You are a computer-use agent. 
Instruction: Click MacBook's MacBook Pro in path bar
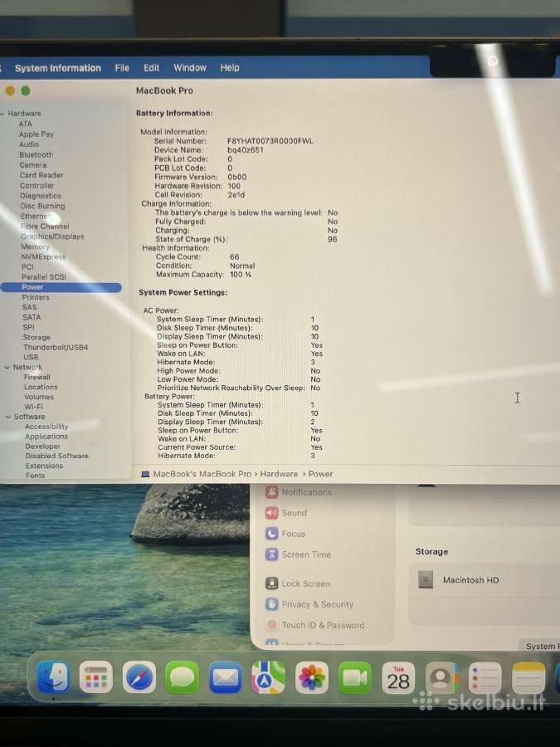(x=202, y=474)
